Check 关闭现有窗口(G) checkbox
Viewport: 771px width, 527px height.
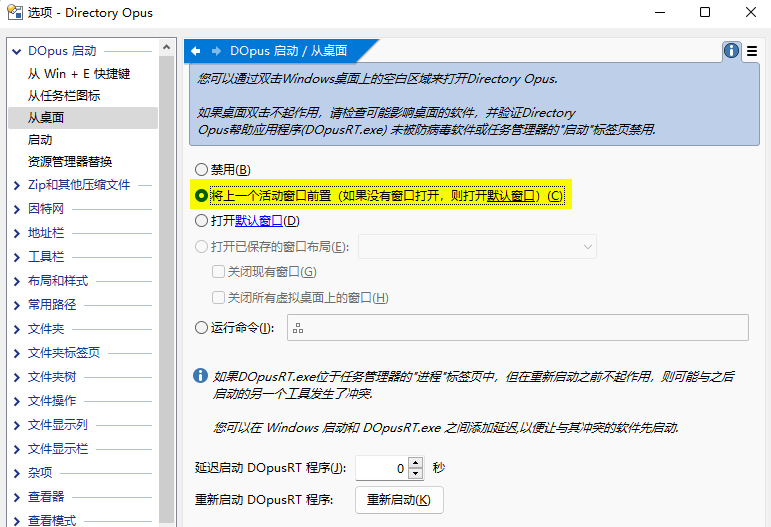click(218, 272)
